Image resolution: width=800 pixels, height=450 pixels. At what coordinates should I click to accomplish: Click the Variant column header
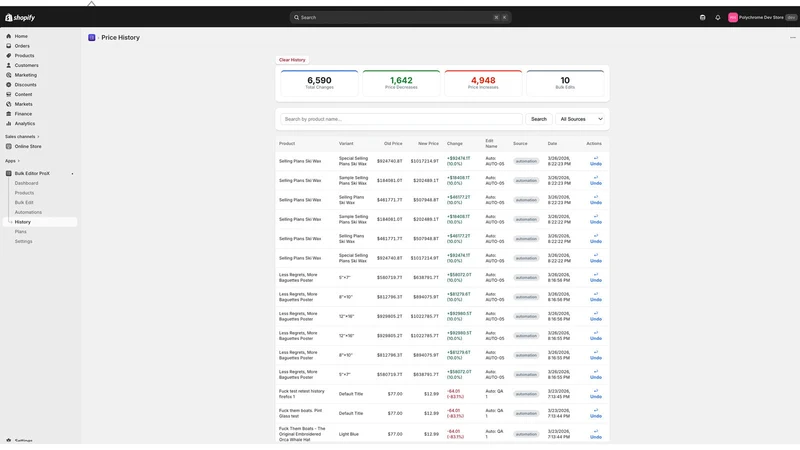tap(346, 144)
